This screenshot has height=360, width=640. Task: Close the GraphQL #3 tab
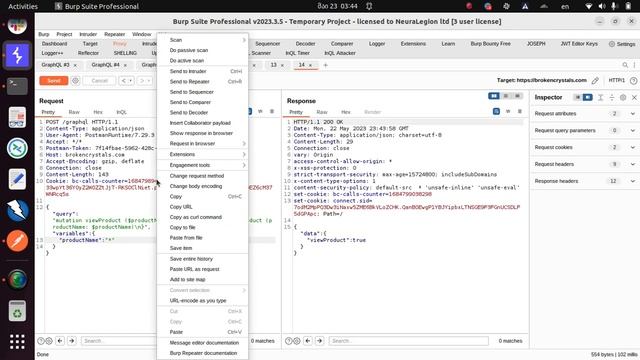75,65
